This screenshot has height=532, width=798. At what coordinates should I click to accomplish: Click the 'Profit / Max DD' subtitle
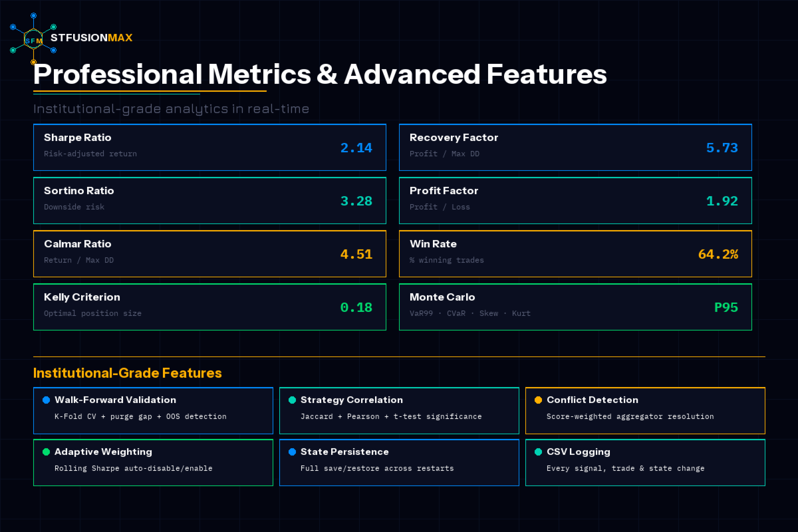click(444, 154)
